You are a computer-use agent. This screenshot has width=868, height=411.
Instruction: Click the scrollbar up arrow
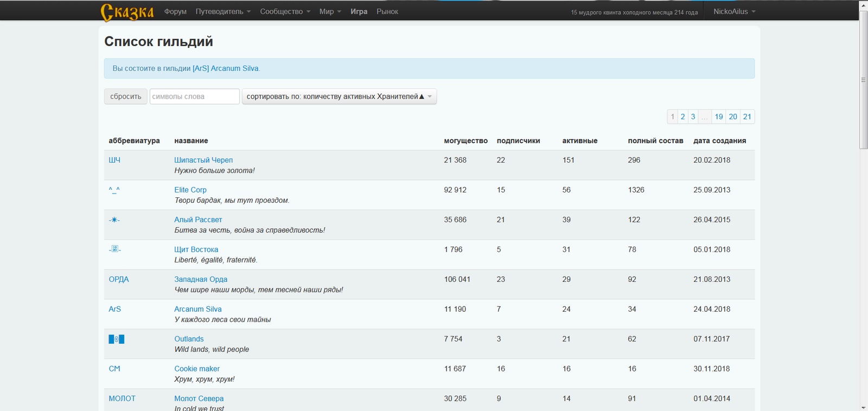point(864,5)
